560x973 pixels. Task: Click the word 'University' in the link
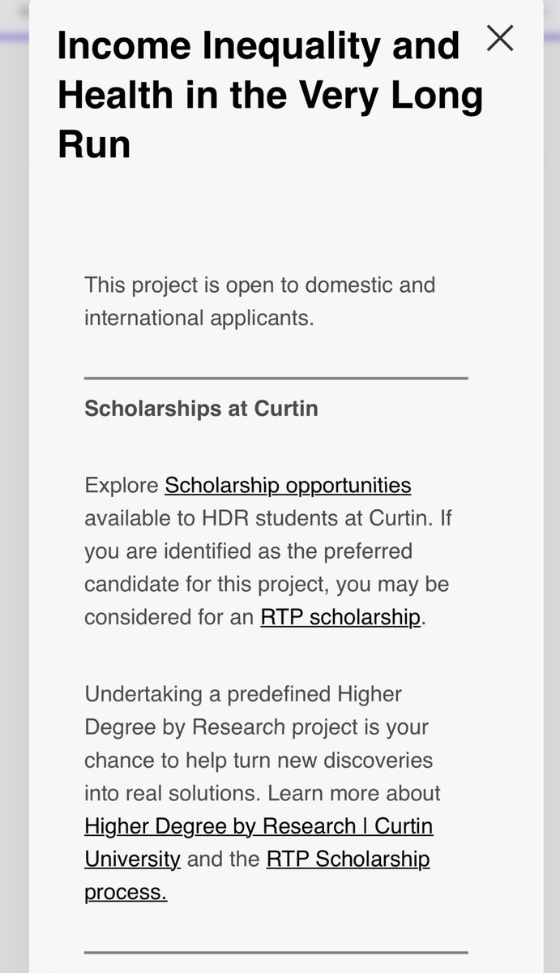point(132,859)
